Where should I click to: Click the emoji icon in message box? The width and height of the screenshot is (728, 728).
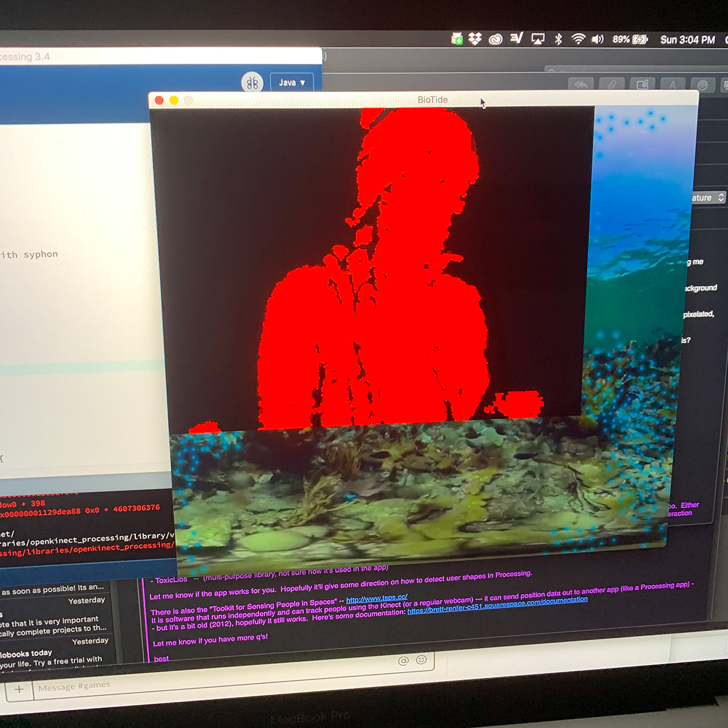coord(422,659)
